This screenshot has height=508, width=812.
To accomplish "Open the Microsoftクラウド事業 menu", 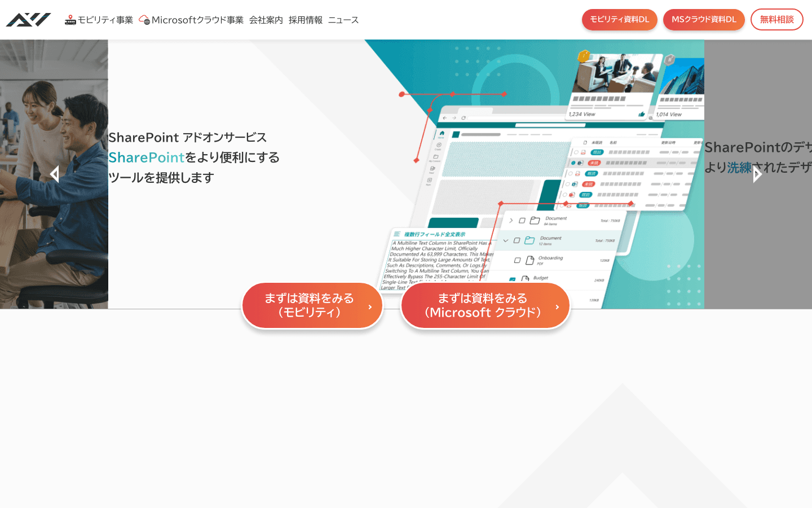I will tap(197, 20).
